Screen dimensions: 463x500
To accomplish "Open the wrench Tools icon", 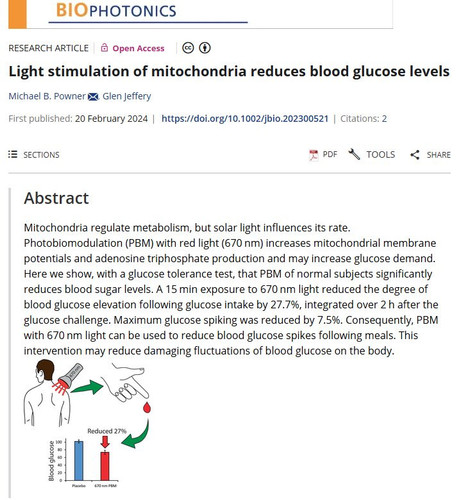I will [x=354, y=154].
